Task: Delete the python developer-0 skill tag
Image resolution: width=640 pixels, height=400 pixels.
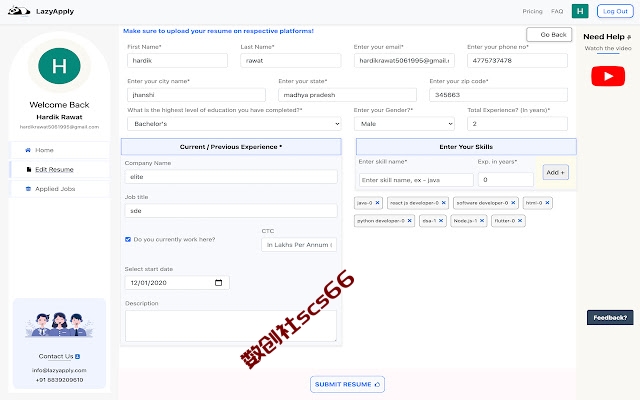Action: (x=409, y=220)
